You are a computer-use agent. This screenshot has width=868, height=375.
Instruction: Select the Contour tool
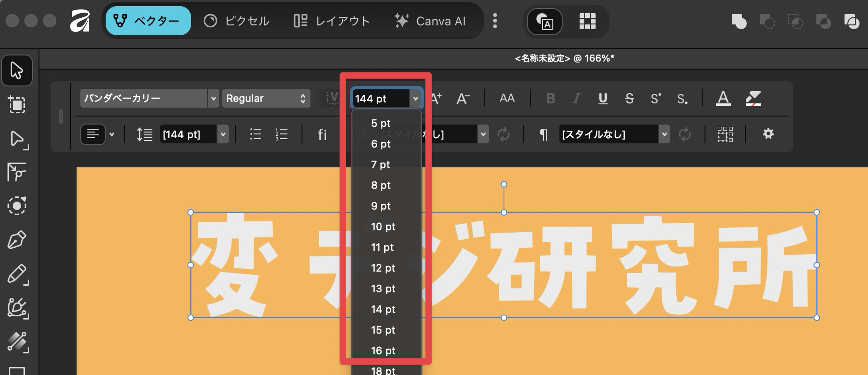point(17,206)
